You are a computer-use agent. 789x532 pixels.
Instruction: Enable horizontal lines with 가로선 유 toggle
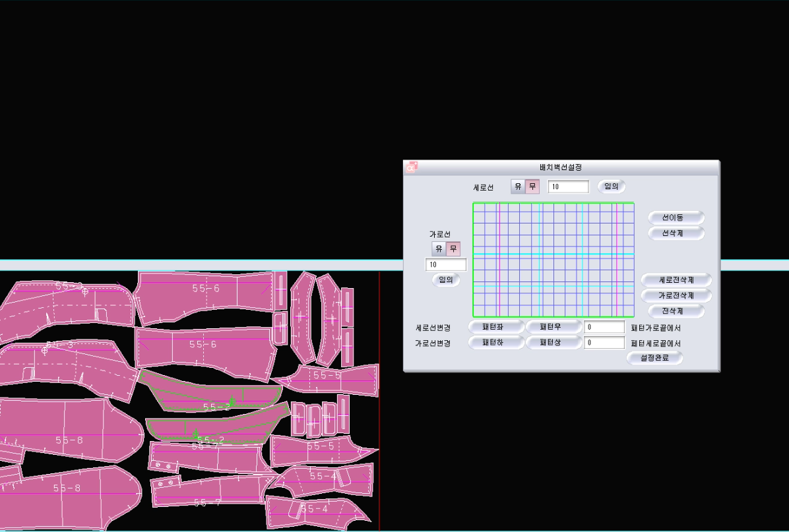click(x=439, y=249)
